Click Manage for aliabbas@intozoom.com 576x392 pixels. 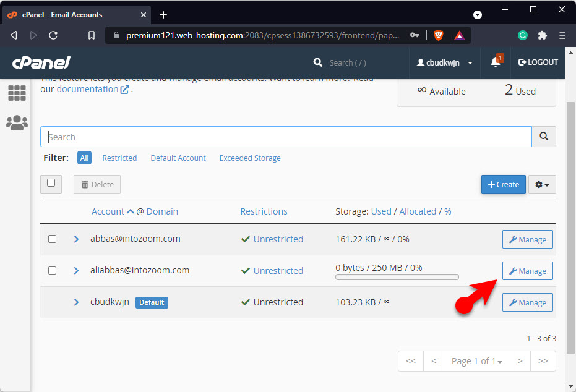[527, 271]
